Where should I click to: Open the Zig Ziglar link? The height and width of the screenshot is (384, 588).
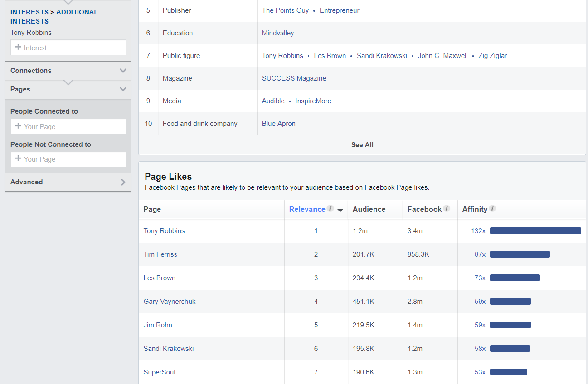coord(493,56)
